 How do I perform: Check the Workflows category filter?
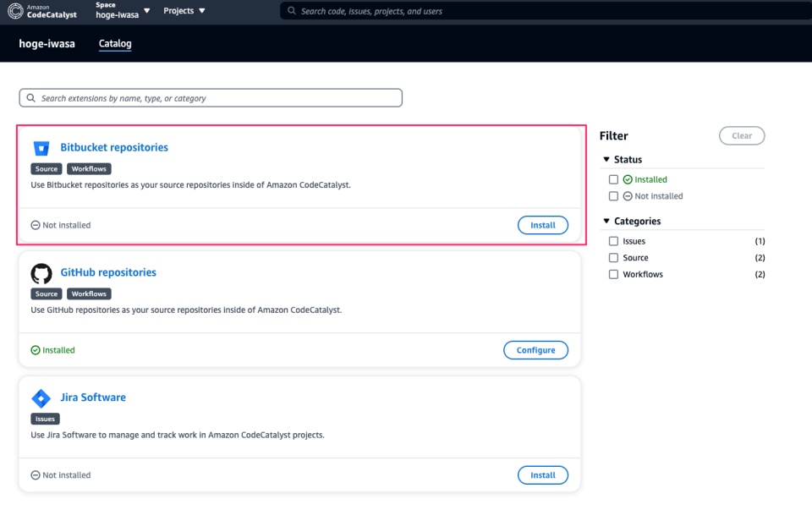(613, 274)
